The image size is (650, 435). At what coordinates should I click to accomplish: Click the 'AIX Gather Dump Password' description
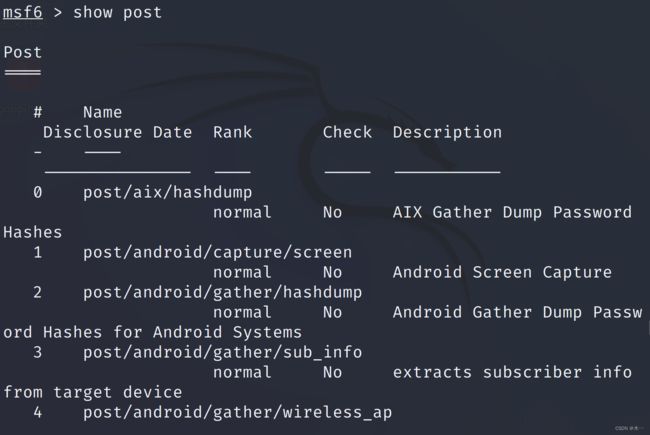point(512,212)
